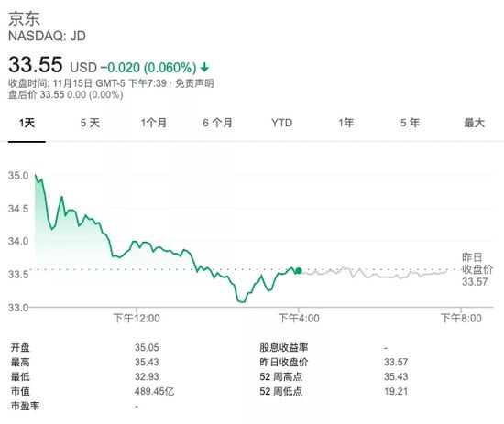
Task: Click the 京东 company title
Action: coord(24,18)
